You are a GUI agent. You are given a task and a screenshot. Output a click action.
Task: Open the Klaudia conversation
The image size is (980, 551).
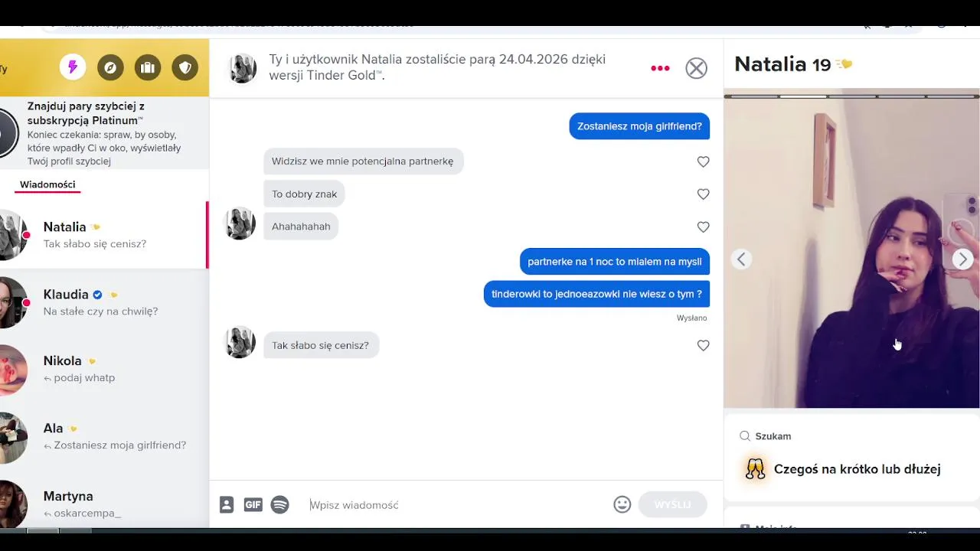[104, 302]
